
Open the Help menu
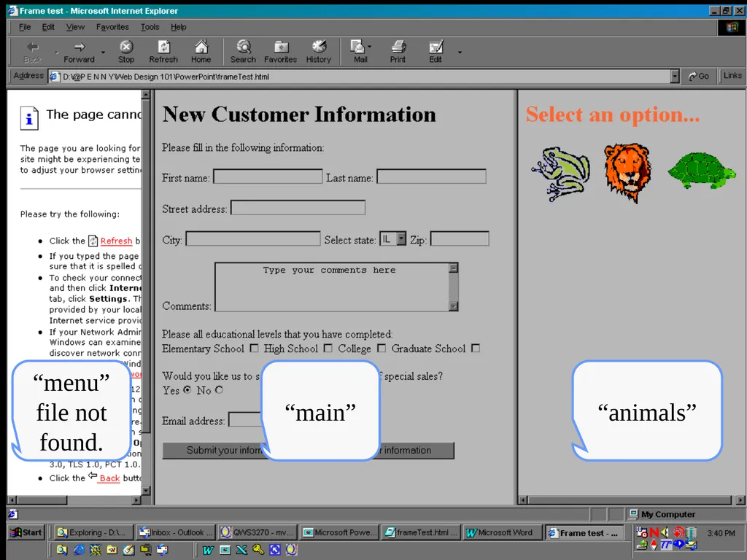pos(179,27)
